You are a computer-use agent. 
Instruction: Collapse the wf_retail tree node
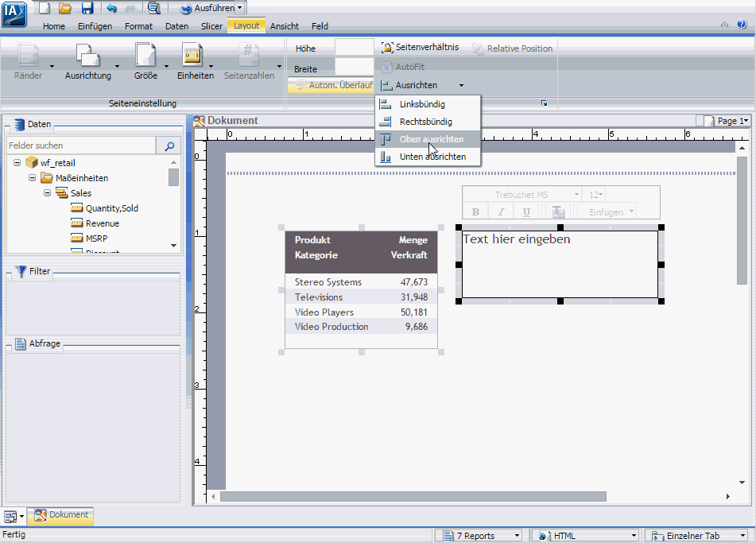click(17, 162)
